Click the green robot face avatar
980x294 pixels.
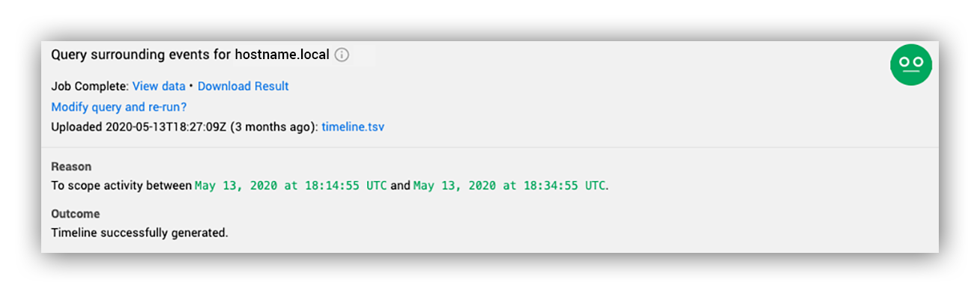tap(910, 64)
